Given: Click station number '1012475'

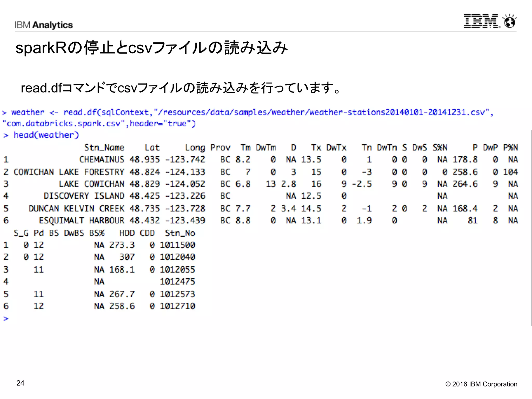Looking at the screenshot, I should pyautogui.click(x=177, y=282).
